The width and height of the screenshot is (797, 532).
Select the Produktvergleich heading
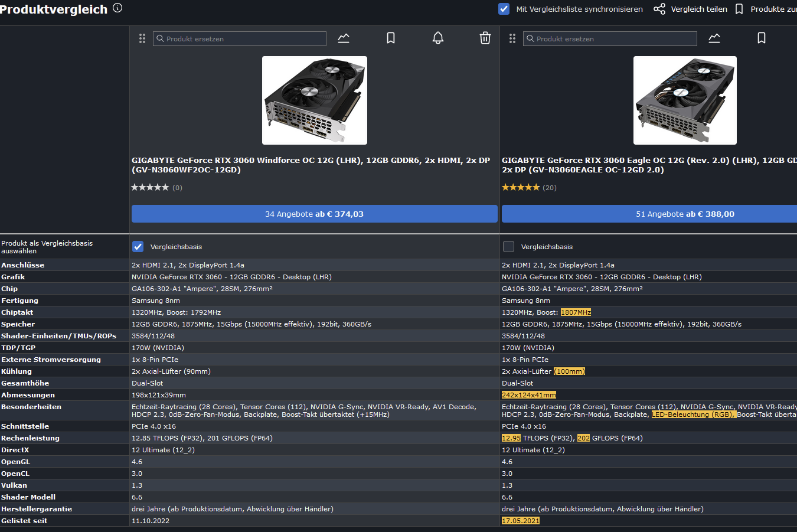(54, 9)
